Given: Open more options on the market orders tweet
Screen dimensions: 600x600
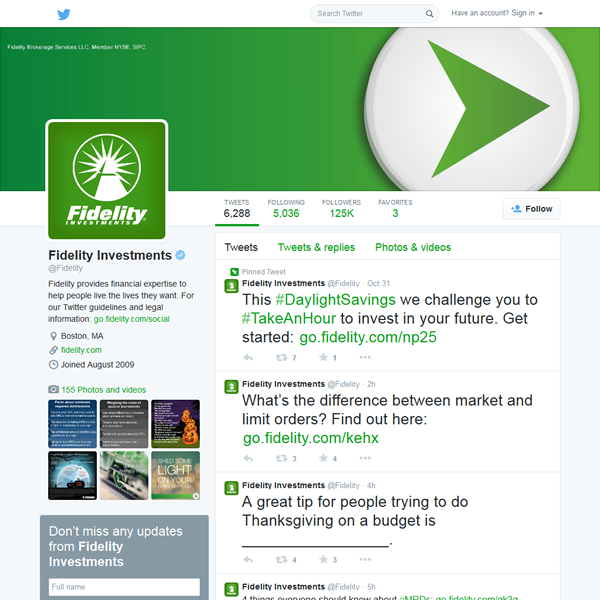Looking at the screenshot, I should coord(365,458).
